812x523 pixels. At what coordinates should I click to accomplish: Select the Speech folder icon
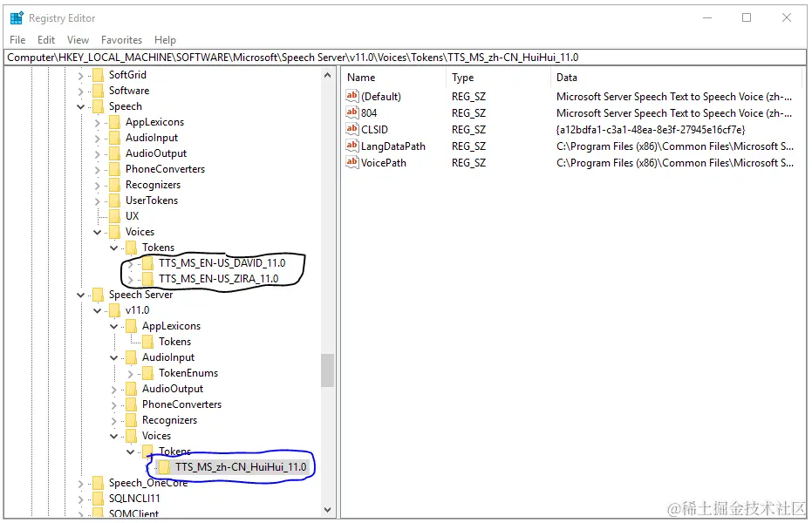[x=98, y=106]
